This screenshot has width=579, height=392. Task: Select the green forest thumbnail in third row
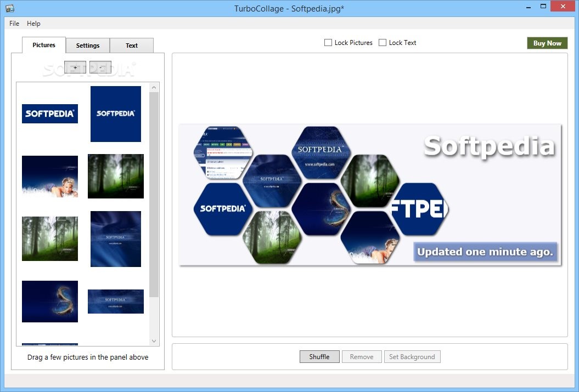click(x=50, y=238)
